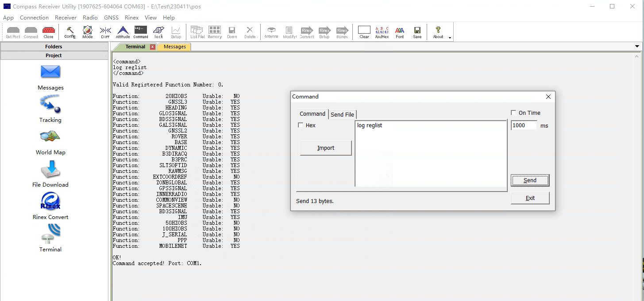Click the millisecond interval input field
Image resolution: width=644 pixels, height=301 pixels.
click(x=524, y=125)
